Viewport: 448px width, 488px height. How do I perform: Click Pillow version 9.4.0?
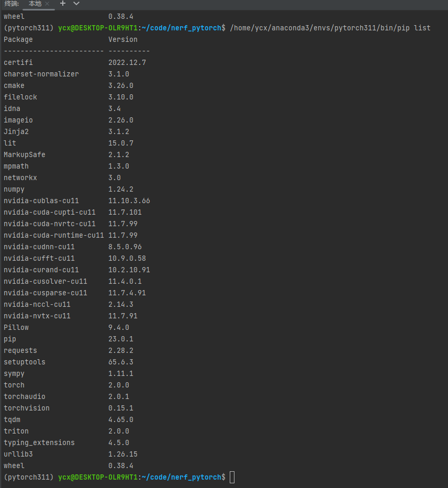click(x=118, y=327)
